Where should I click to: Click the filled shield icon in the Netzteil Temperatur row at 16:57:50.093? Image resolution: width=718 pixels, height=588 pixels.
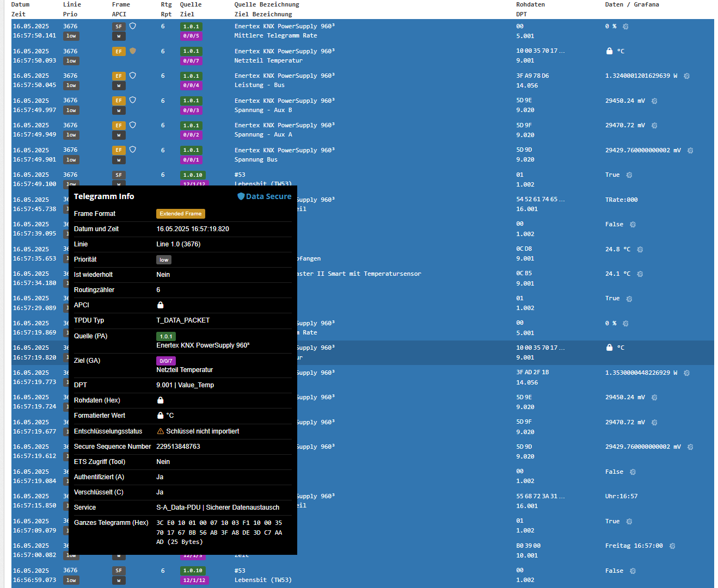[133, 51]
